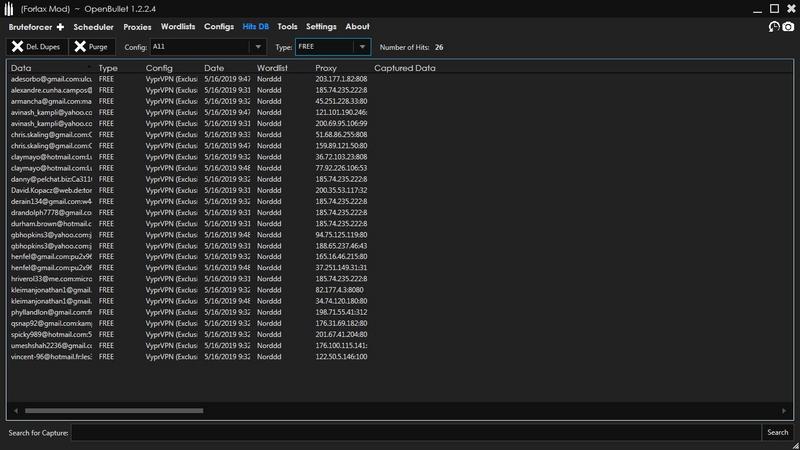Click the camera screenshot icon

pyautogui.click(x=788, y=27)
